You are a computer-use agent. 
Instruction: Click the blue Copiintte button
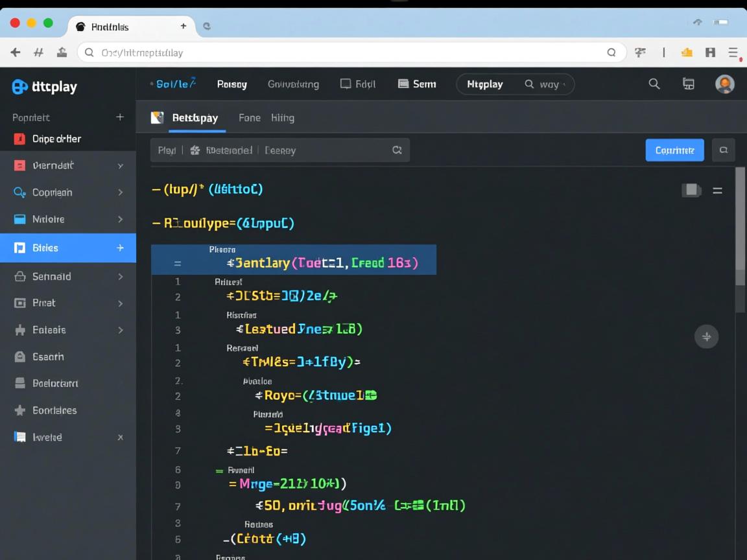tap(674, 150)
